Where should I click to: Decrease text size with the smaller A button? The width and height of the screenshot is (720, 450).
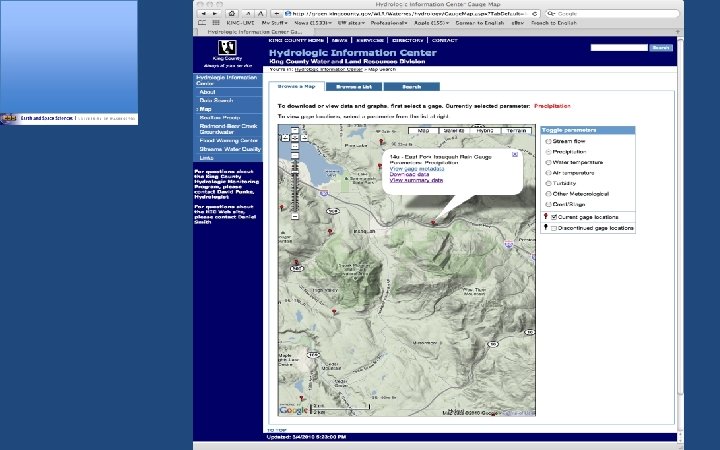pos(248,14)
